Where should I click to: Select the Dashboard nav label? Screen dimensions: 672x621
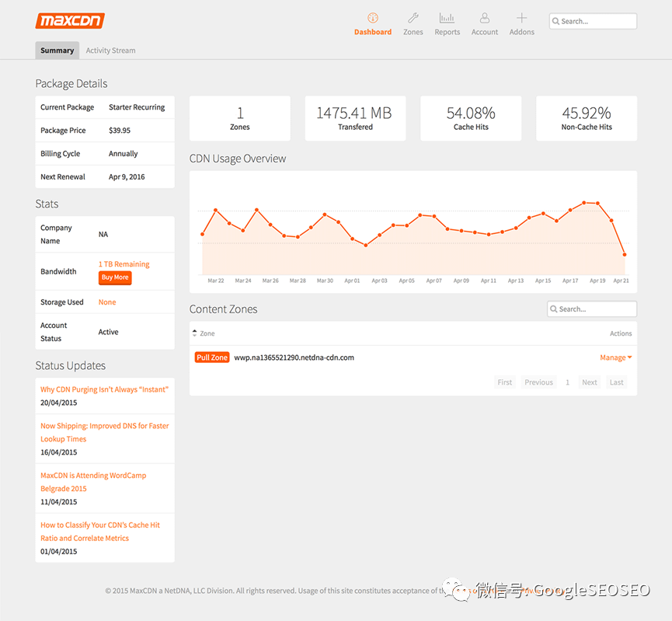[x=373, y=32]
